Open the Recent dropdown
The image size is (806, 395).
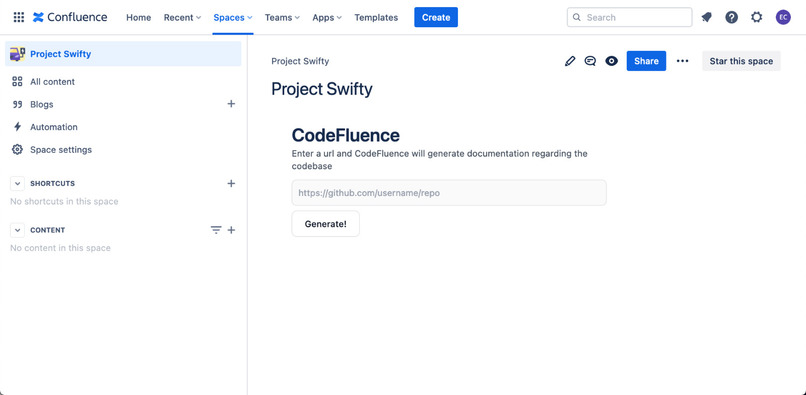[182, 17]
